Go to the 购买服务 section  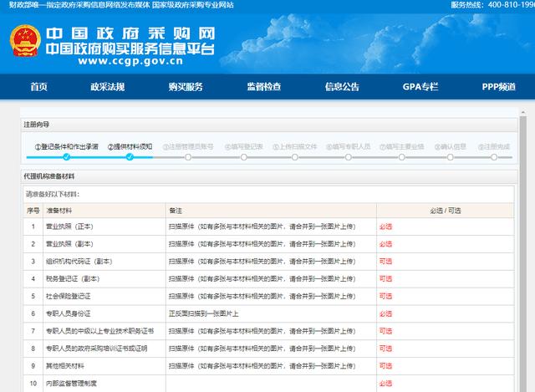(x=185, y=87)
